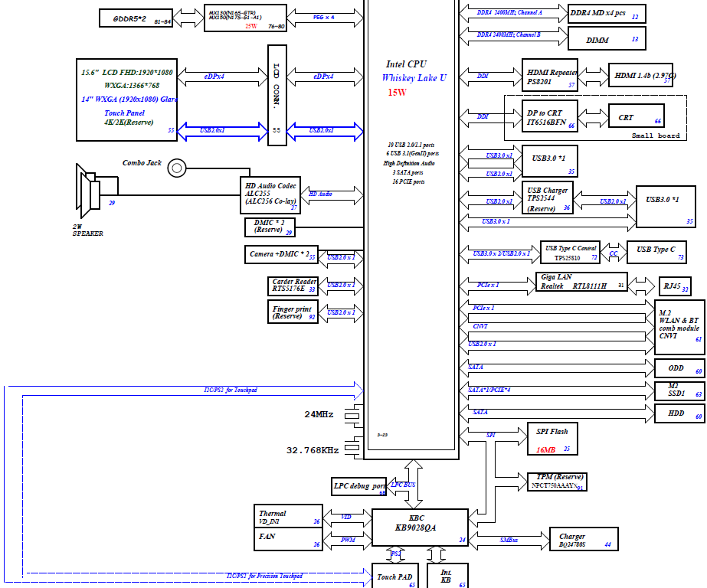Click the Small board label

point(656,136)
